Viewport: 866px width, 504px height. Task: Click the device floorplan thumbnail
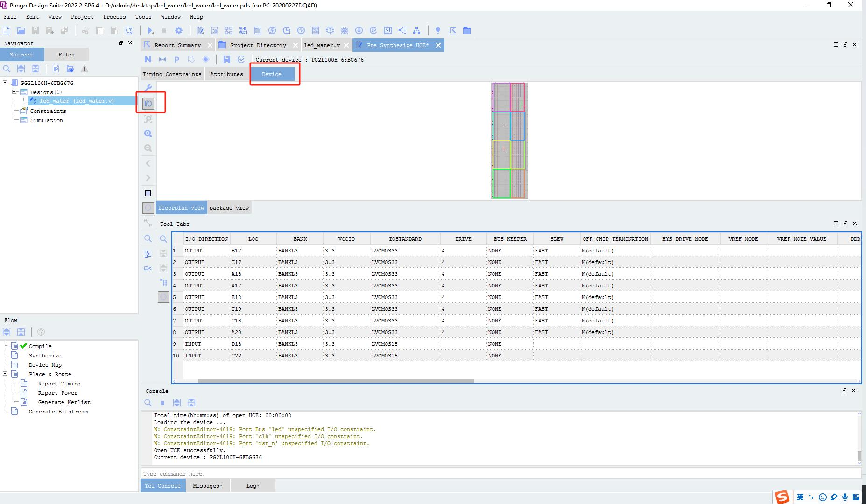click(x=509, y=140)
